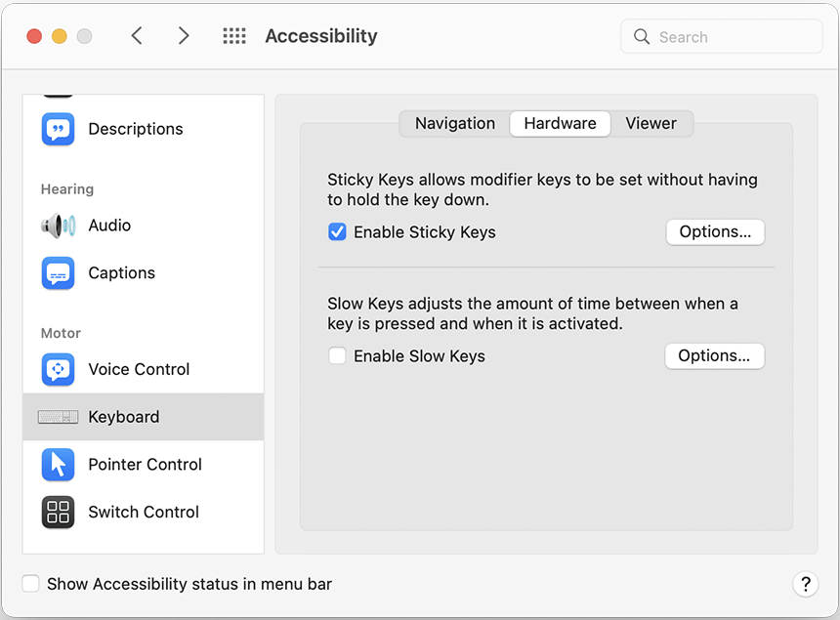Screen dimensions: 840x620
Task: Switch to the Navigation tab
Action: pos(455,124)
